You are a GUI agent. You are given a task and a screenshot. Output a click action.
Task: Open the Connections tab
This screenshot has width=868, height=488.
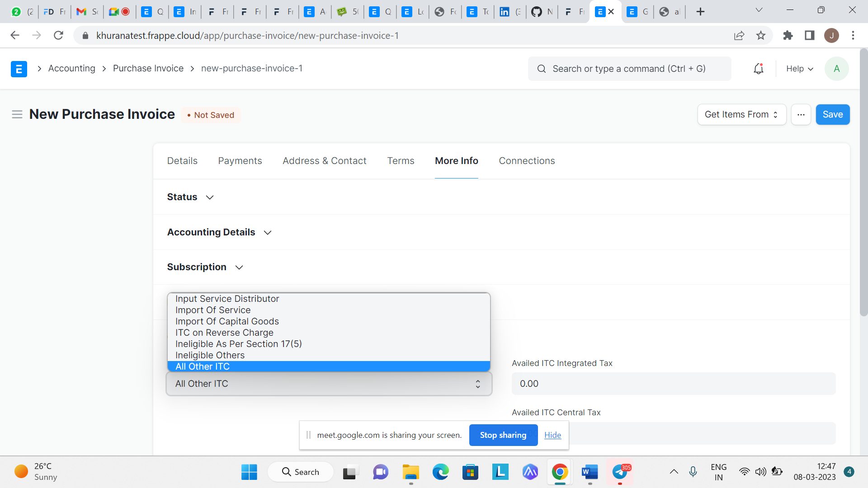527,161
